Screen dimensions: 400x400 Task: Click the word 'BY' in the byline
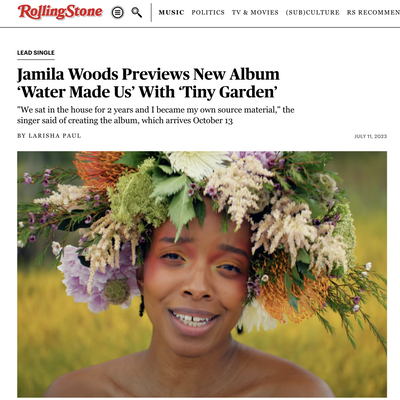pyautogui.click(x=22, y=136)
